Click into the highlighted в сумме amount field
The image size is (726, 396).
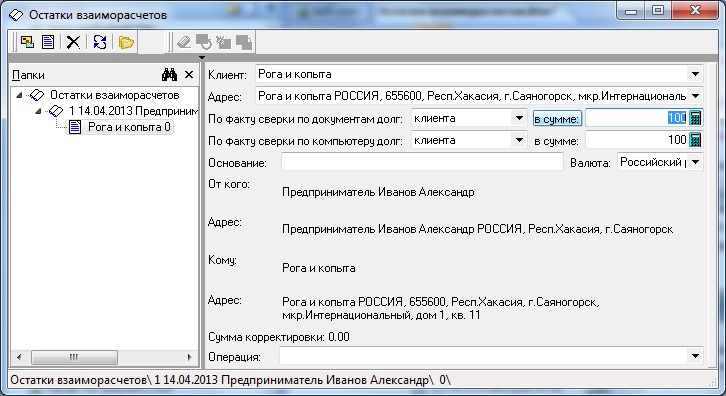637,118
